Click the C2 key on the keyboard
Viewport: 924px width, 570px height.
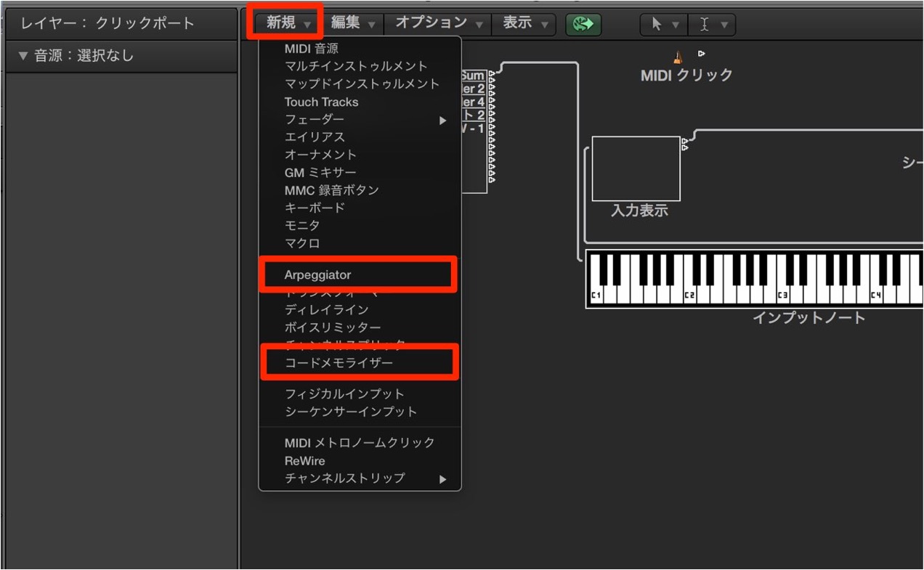click(689, 295)
